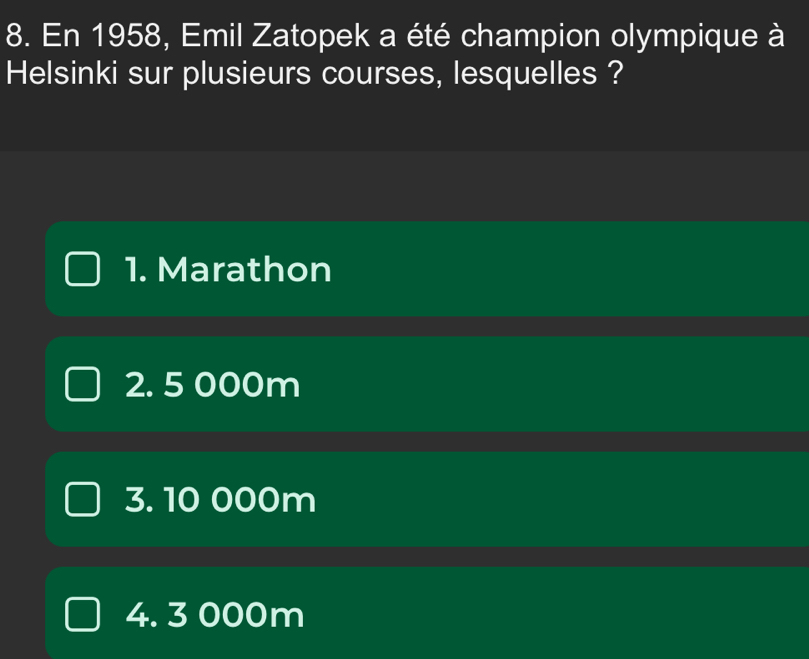
Task: Toggle the 3 000m checkbox
Action: [83, 615]
